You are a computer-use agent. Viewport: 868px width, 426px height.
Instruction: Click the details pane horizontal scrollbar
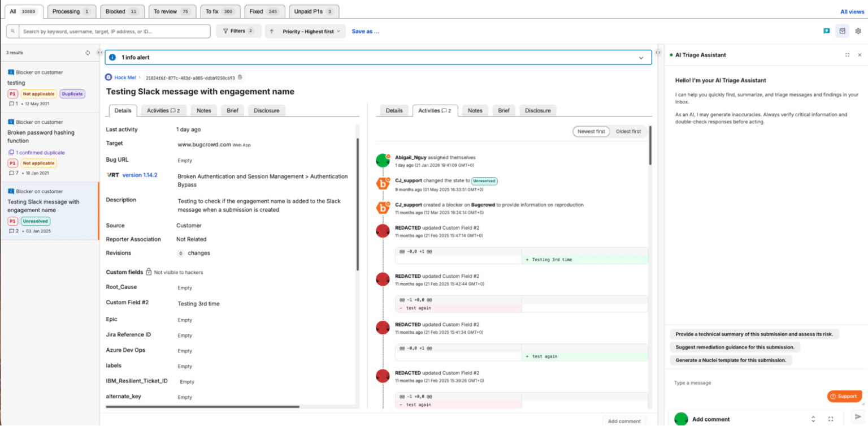[202, 406]
